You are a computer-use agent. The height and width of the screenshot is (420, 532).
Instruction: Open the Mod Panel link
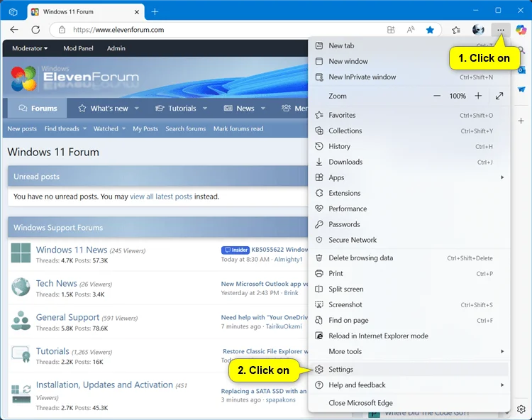(x=78, y=48)
